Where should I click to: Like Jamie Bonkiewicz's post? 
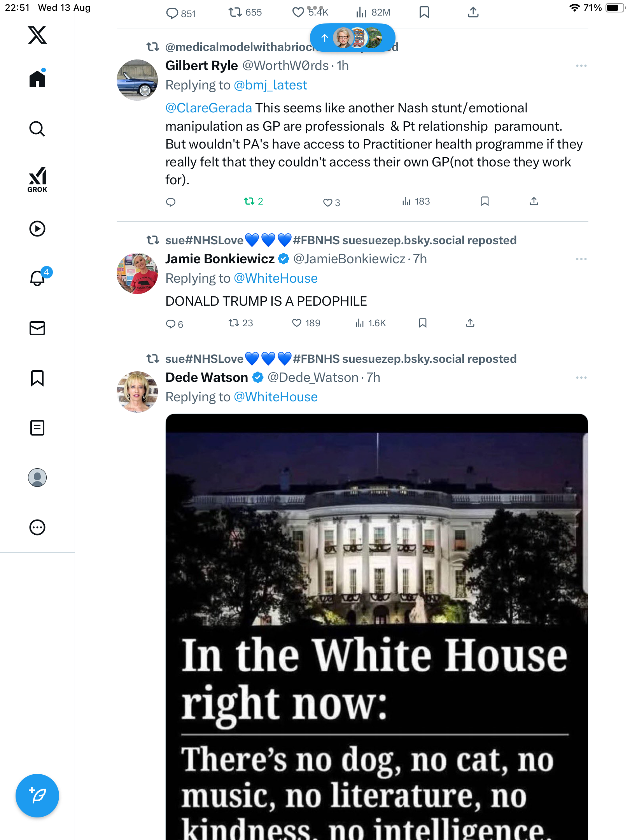[x=297, y=323]
